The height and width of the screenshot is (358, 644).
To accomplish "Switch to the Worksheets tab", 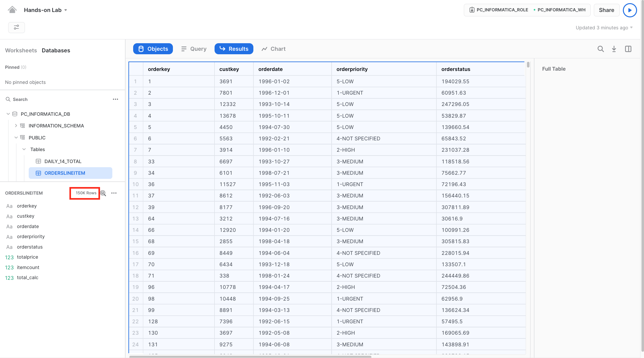I will coord(21,50).
